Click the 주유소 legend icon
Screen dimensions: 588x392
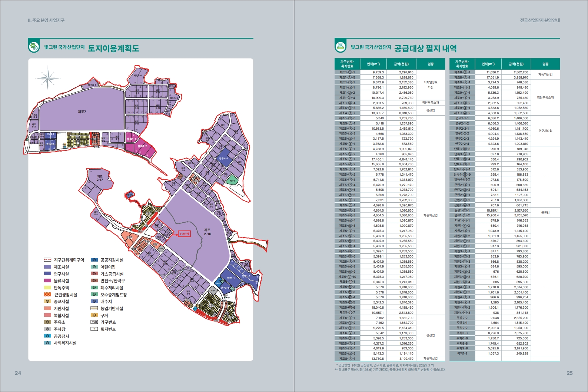(47, 322)
